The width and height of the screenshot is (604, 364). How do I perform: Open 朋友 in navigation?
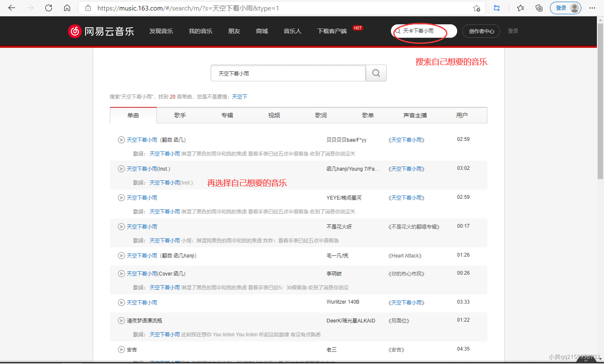tap(234, 31)
